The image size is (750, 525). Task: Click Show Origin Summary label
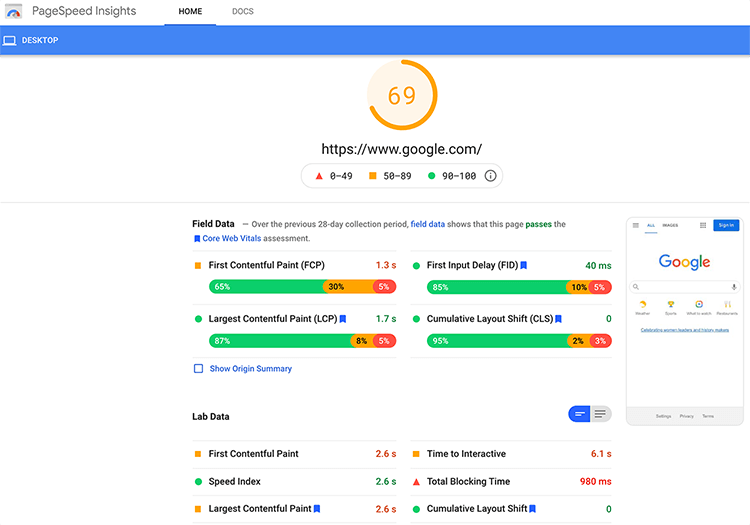(251, 369)
